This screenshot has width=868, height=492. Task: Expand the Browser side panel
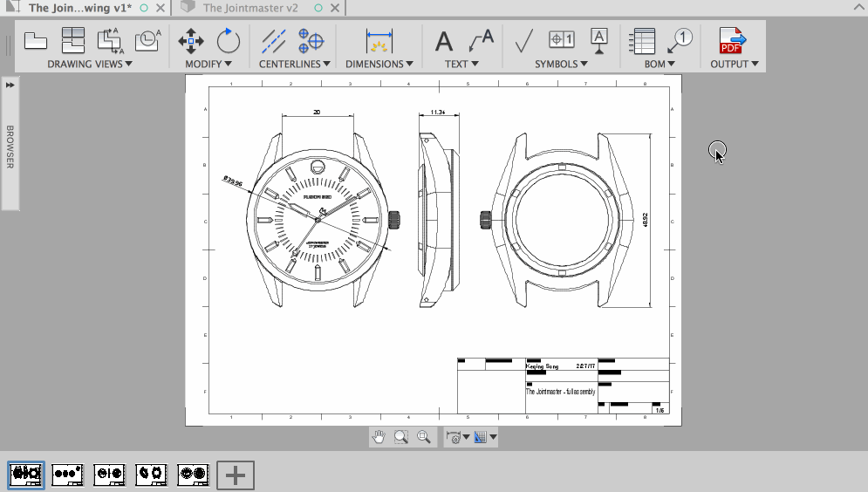click(x=10, y=85)
